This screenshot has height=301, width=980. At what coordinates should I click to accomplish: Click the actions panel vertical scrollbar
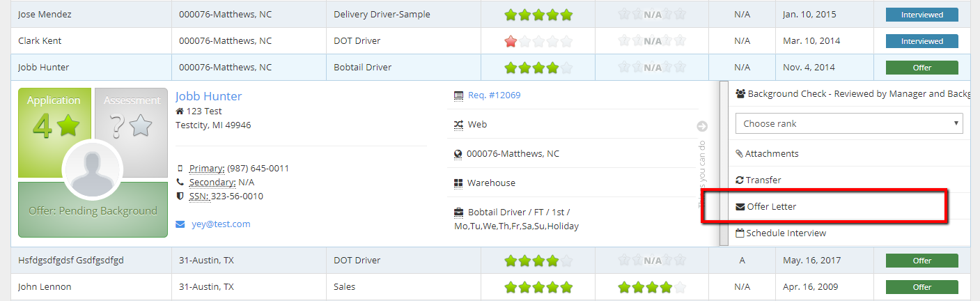pyautogui.click(x=724, y=164)
